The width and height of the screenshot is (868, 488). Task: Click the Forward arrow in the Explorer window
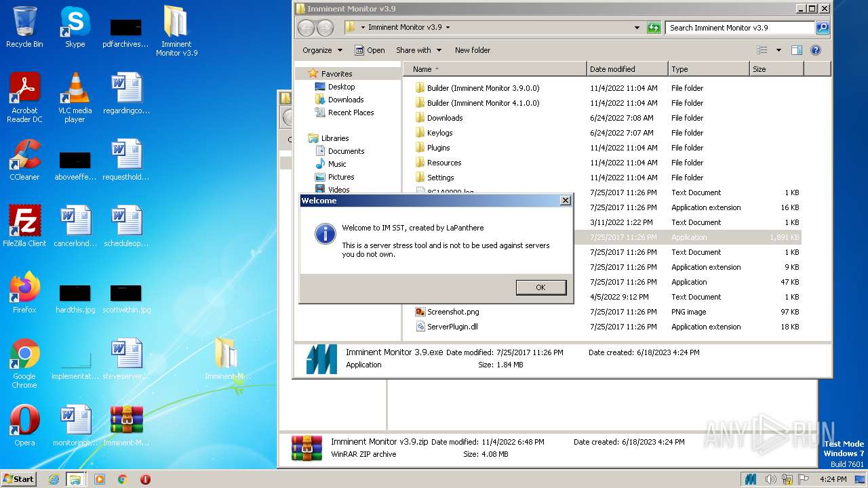point(325,28)
